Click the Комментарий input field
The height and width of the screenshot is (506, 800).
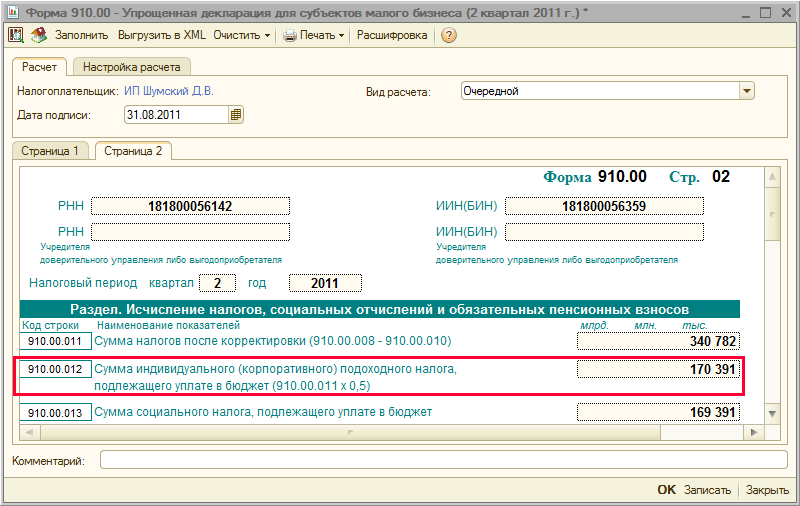437,461
